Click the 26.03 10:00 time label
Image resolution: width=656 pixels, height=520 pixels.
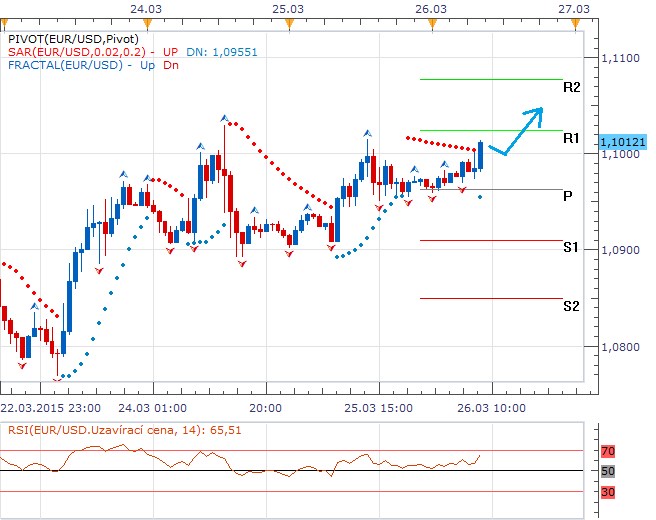point(489,408)
